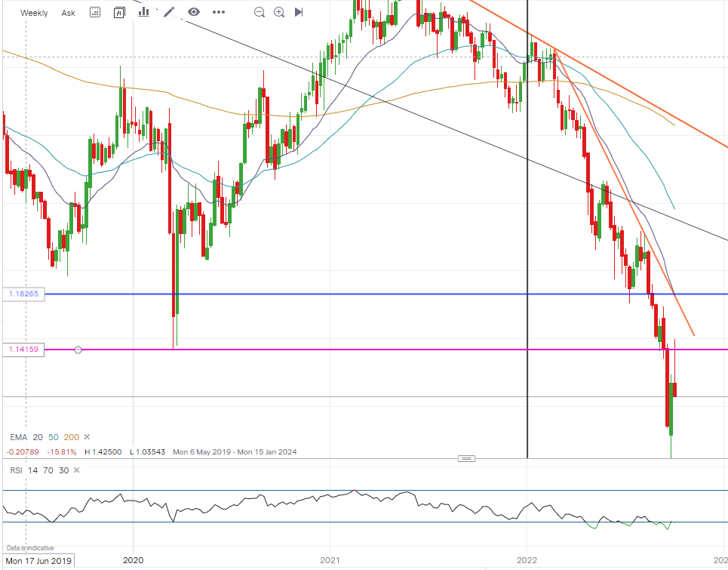Screen dimensions: 728x570
Task: Select RSI oversold 30 value
Action: coord(63,470)
